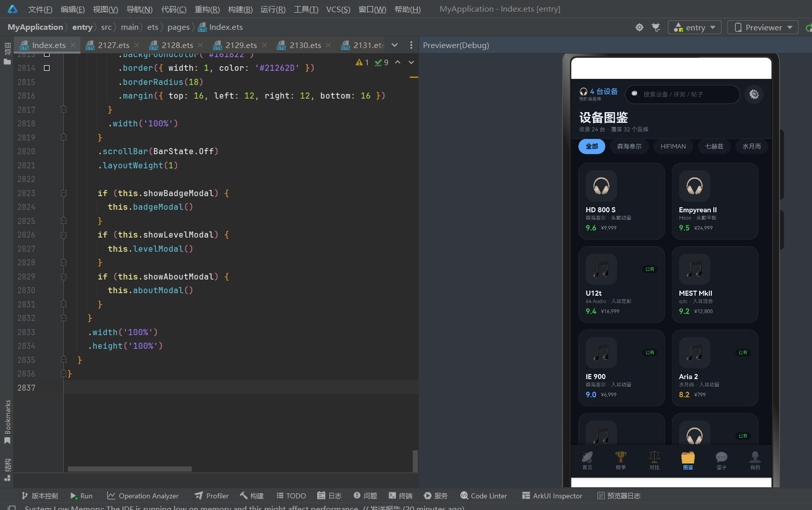Click the pages breadcrumb in navigation bar
Viewport: 812px width, 510px height.
point(179,27)
